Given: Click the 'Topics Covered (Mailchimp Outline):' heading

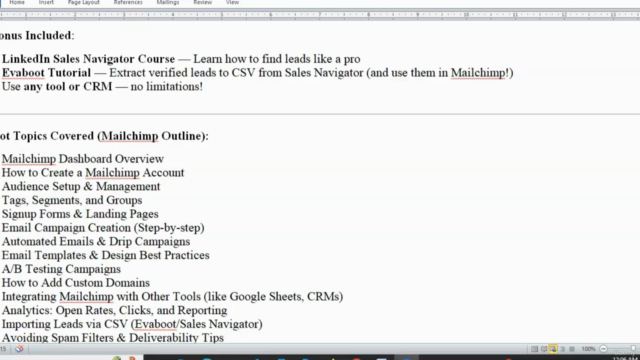Looking at the screenshot, I should (104, 136).
